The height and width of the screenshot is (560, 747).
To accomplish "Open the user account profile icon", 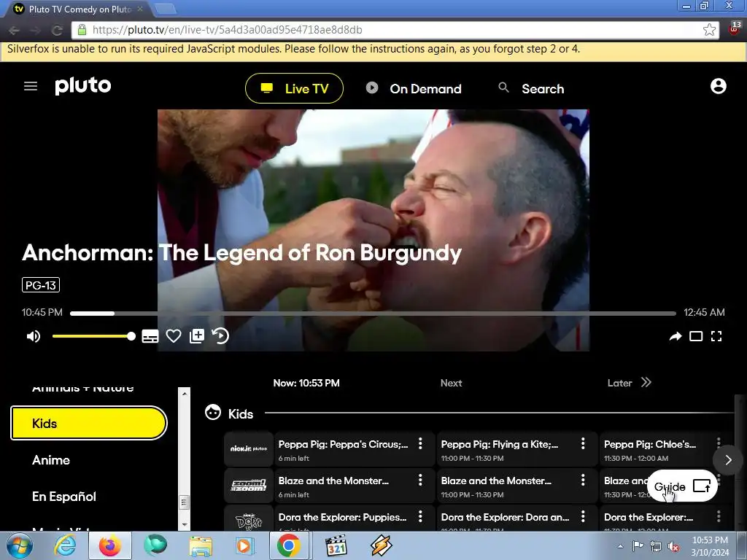I will point(718,86).
